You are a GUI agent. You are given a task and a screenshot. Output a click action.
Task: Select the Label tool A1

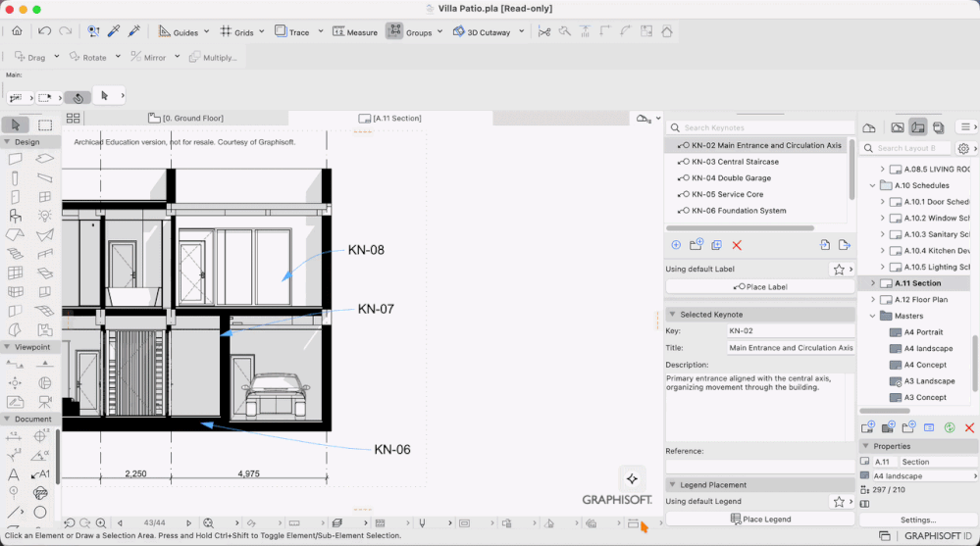(40, 474)
